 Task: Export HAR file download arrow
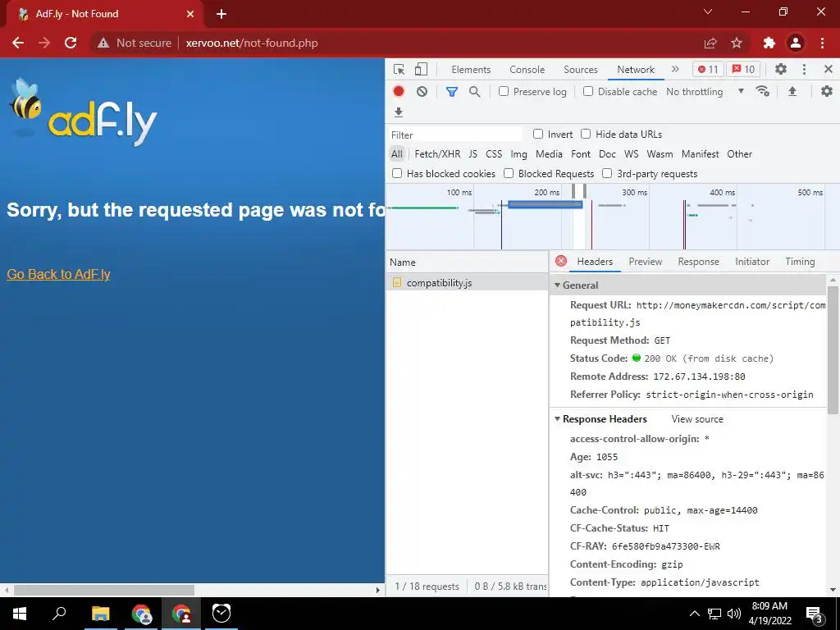[x=399, y=112]
